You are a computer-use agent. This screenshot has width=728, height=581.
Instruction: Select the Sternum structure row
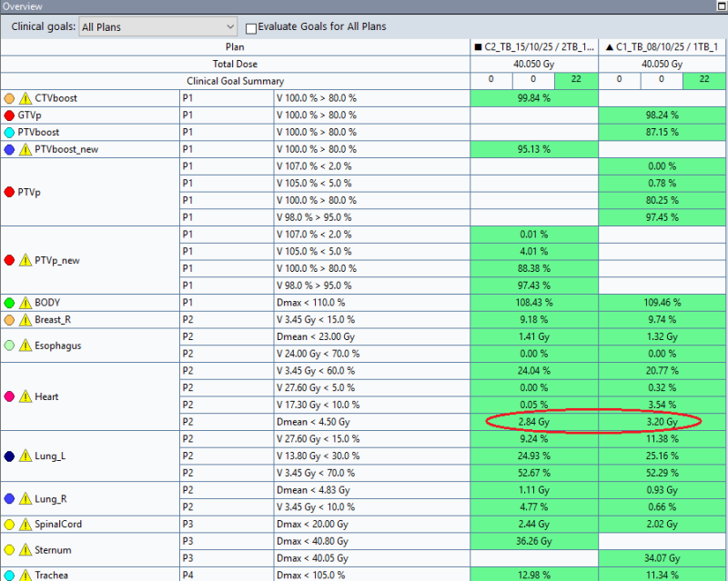point(55,550)
